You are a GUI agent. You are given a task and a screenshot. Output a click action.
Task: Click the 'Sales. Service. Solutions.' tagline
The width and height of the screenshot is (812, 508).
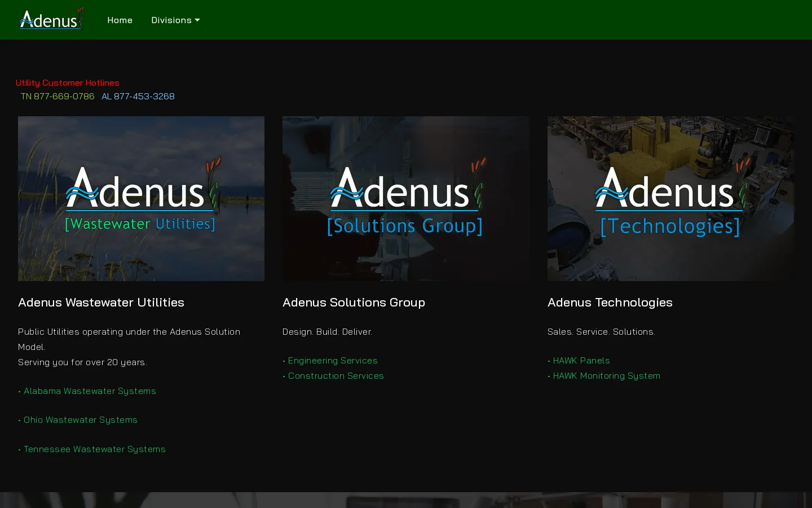coord(601,332)
